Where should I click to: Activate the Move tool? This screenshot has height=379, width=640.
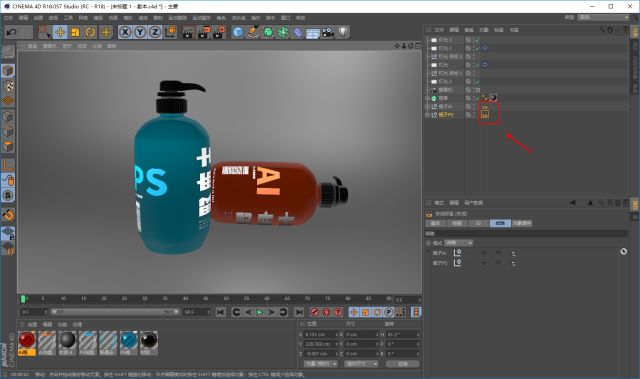tap(60, 32)
